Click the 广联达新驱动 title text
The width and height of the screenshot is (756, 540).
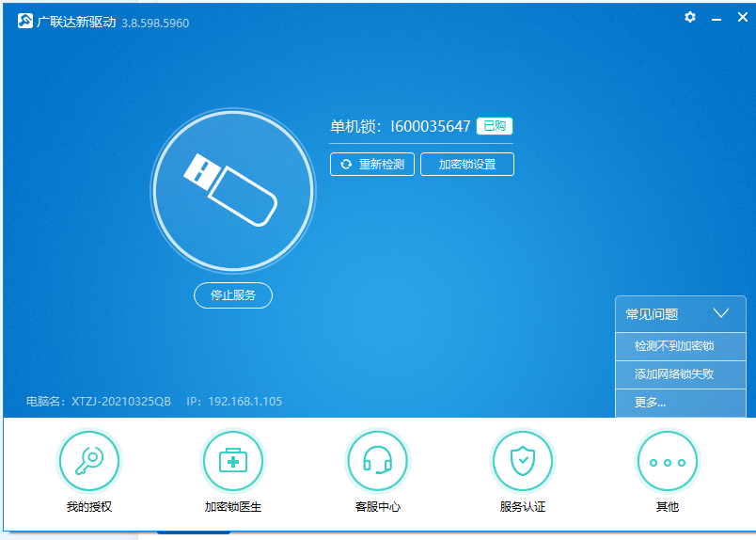[76, 22]
